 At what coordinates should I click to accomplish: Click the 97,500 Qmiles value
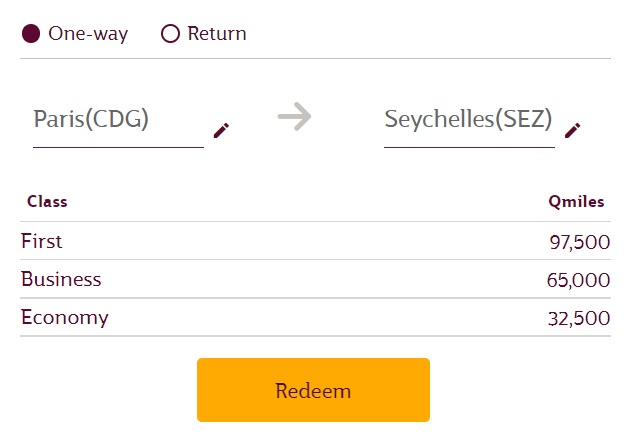click(579, 242)
